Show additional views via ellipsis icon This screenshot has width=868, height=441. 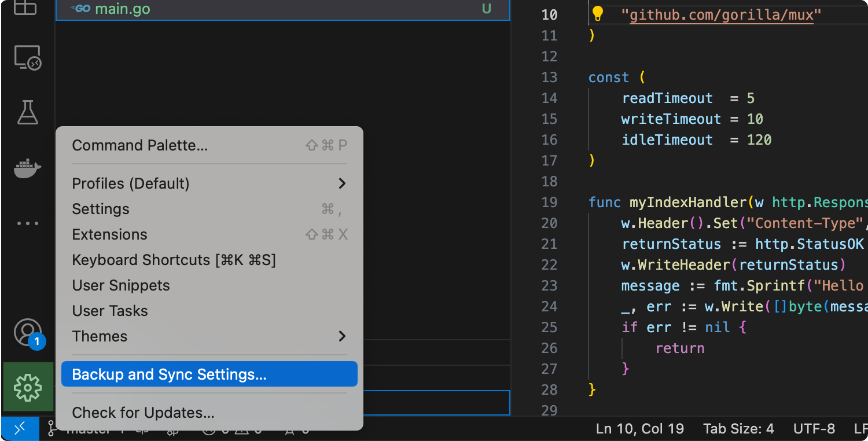coord(27,223)
